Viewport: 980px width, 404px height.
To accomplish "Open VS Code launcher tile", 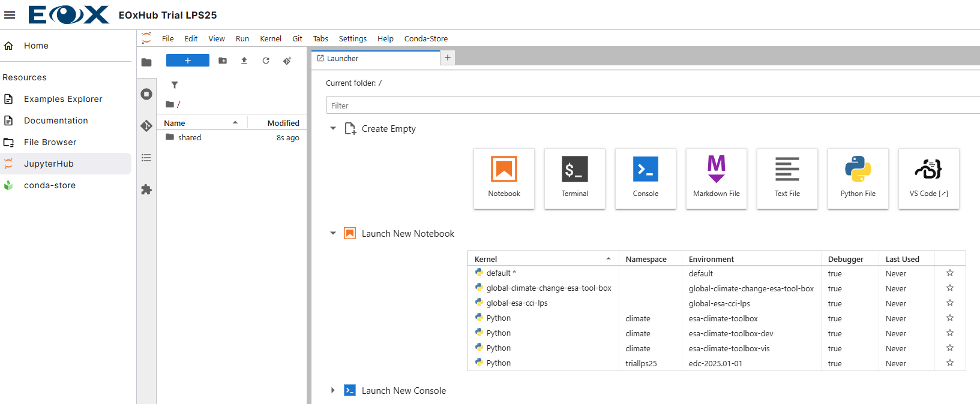I will [x=928, y=178].
